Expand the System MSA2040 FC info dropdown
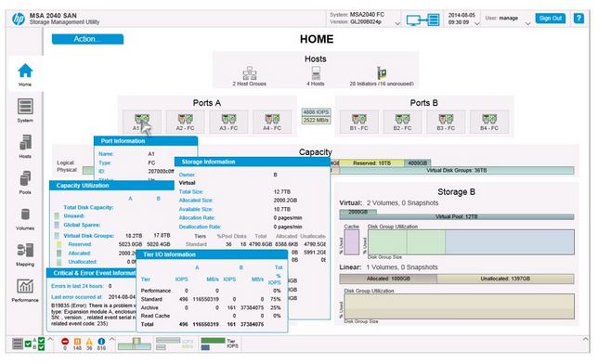Screen dimensions: 598x364 pyautogui.click(x=397, y=23)
